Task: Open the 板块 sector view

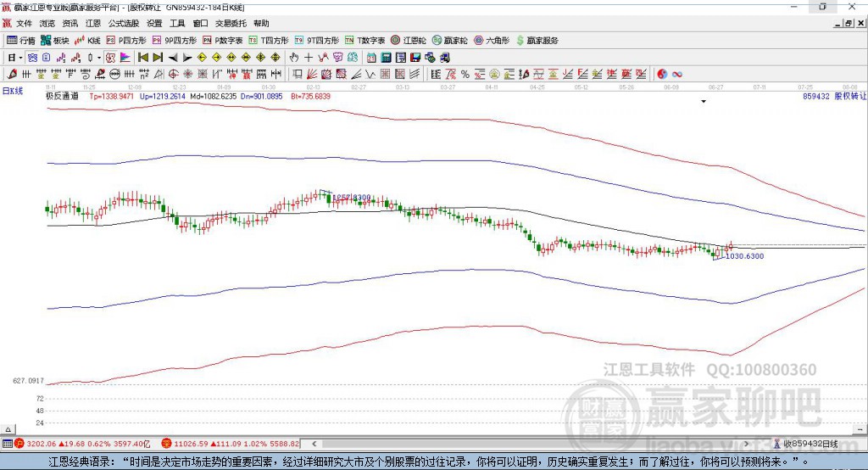Action: point(55,41)
